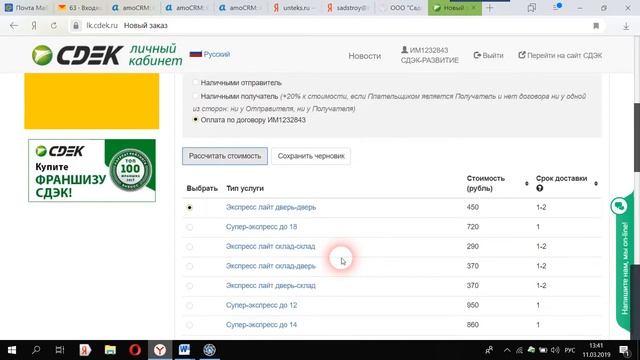This screenshot has height=360, width=640.
Task: Open the tab sidebar icon in the title bar
Action: click(531, 8)
